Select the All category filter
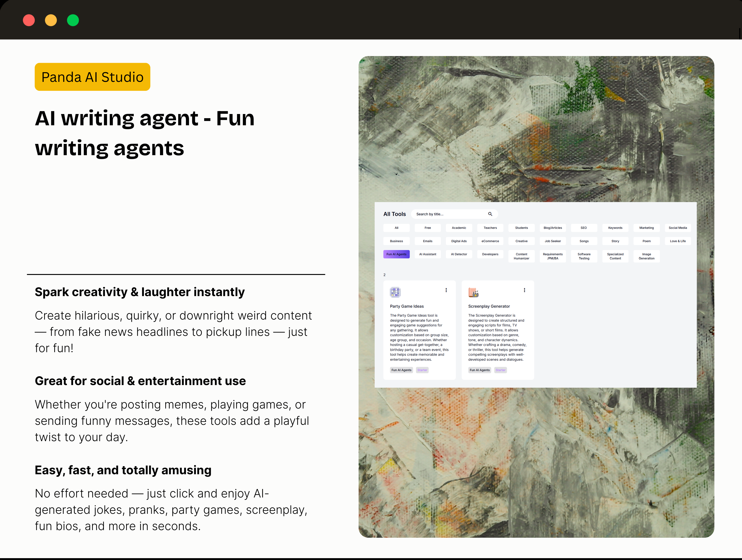 click(397, 228)
